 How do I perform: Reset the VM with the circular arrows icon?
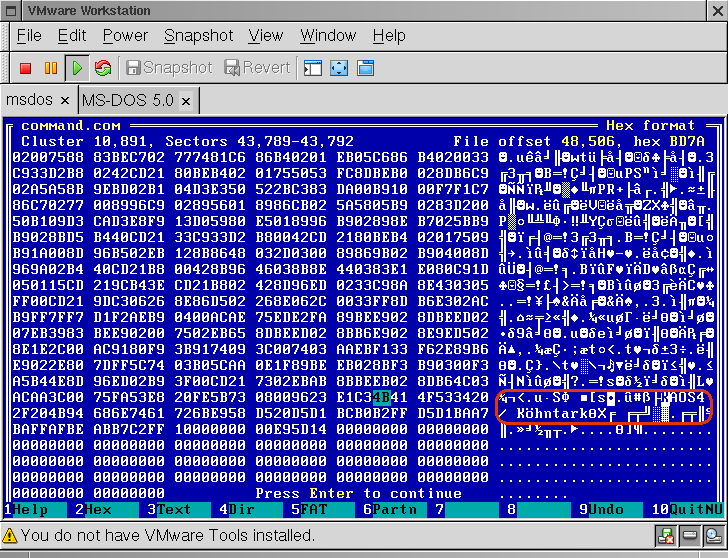click(x=103, y=68)
